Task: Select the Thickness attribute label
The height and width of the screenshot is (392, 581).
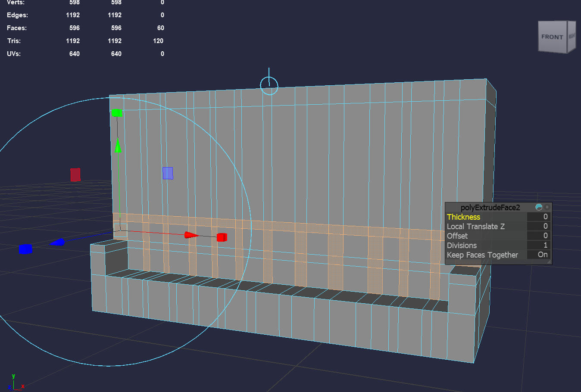Action: pos(463,217)
